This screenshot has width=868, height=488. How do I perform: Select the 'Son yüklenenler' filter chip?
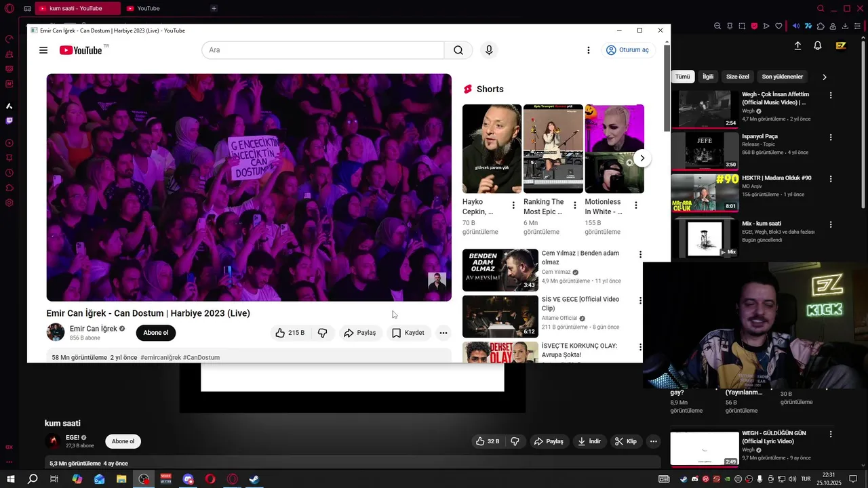point(783,77)
